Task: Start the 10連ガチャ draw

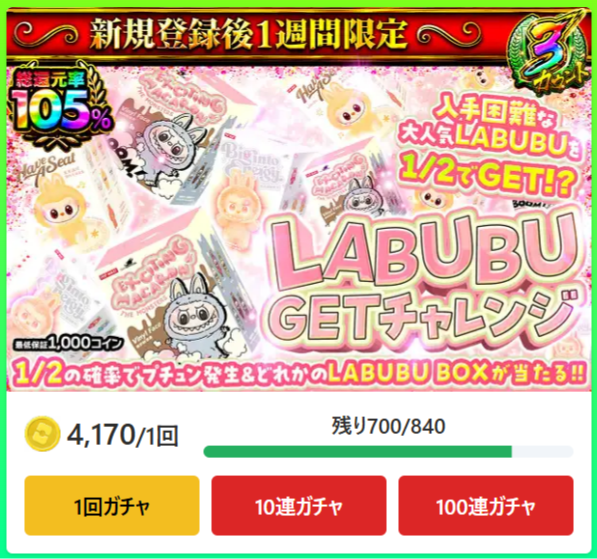Action: (299, 506)
